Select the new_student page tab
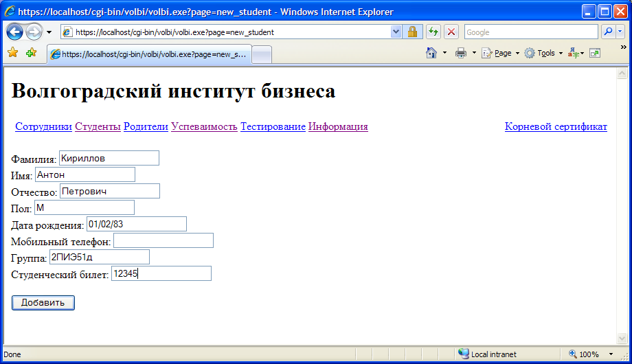 coord(149,54)
